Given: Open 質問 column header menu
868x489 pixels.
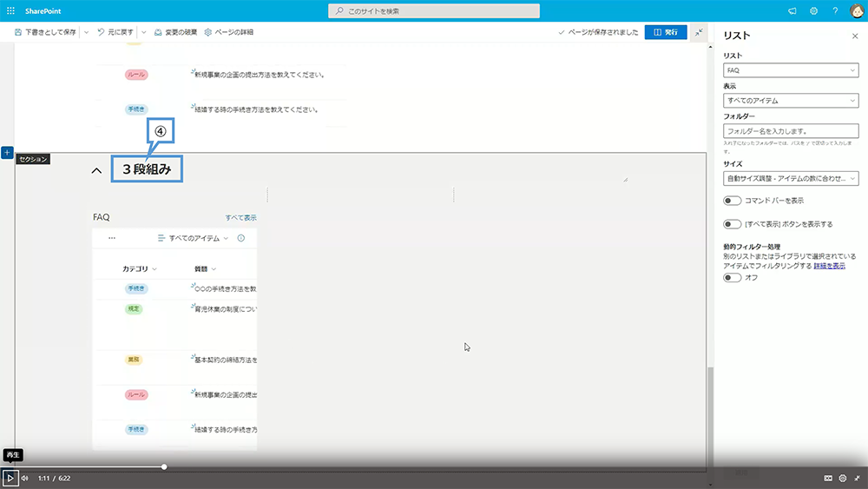Looking at the screenshot, I should [205, 268].
